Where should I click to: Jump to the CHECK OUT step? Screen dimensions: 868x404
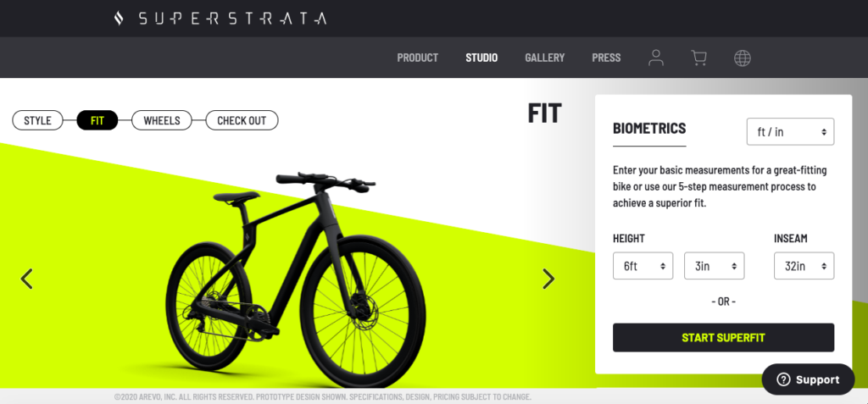[x=242, y=120]
